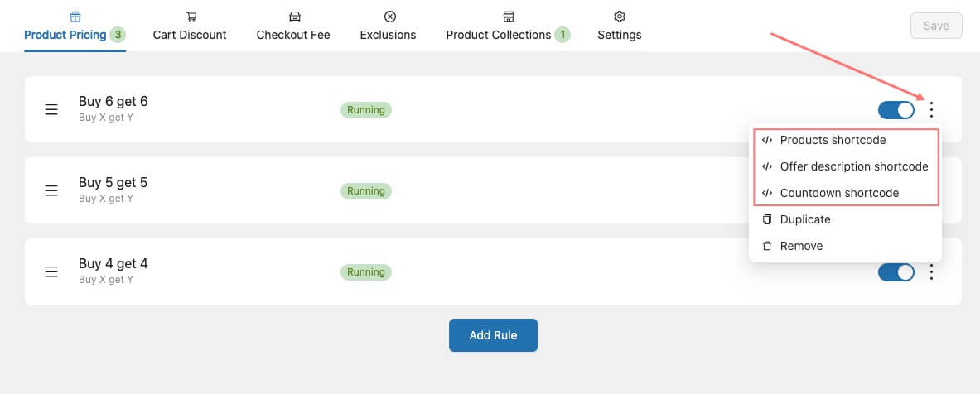Click the store icon above Product Collections
Screen dimensions: 980x394
509,17
